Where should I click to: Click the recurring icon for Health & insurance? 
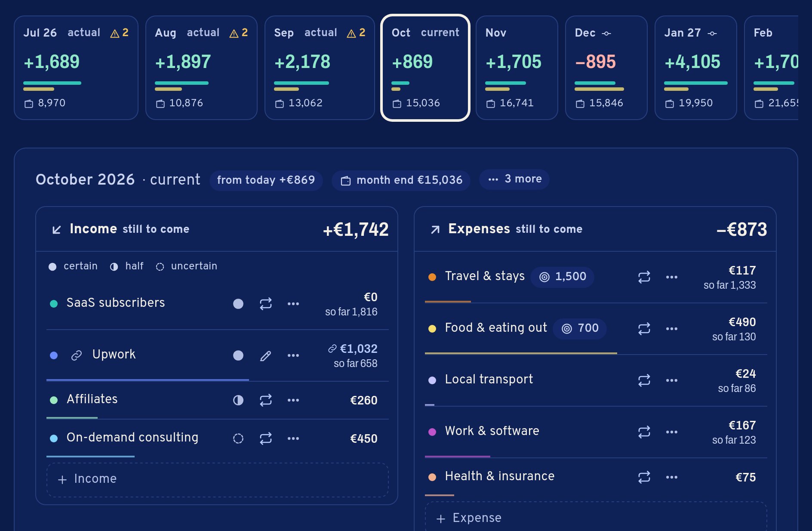click(644, 477)
